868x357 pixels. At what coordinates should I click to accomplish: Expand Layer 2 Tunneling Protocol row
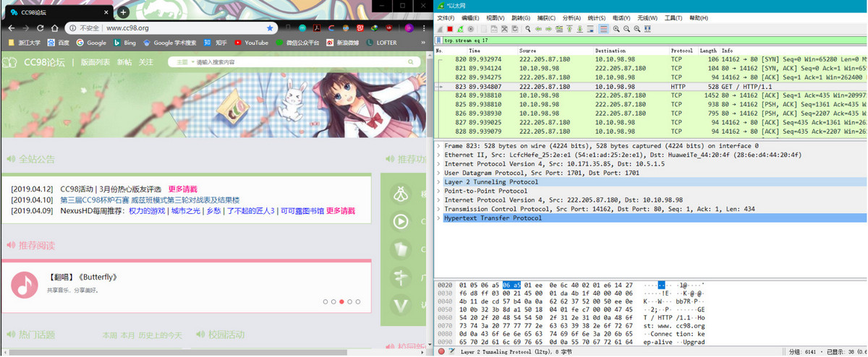click(x=438, y=182)
